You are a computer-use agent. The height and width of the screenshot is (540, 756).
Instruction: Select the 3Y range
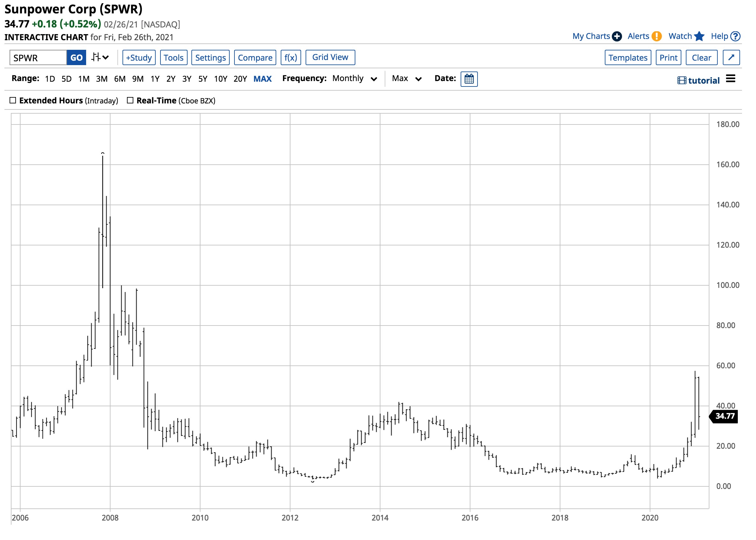[186, 79]
